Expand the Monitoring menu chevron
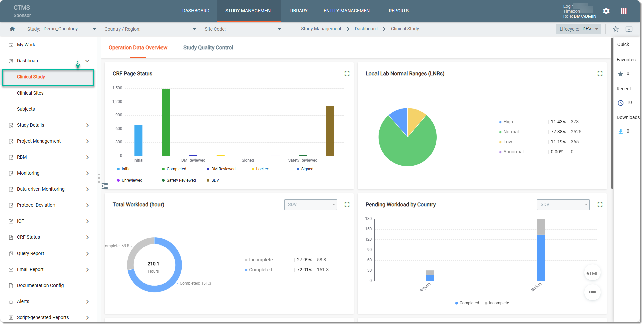 [x=87, y=173]
